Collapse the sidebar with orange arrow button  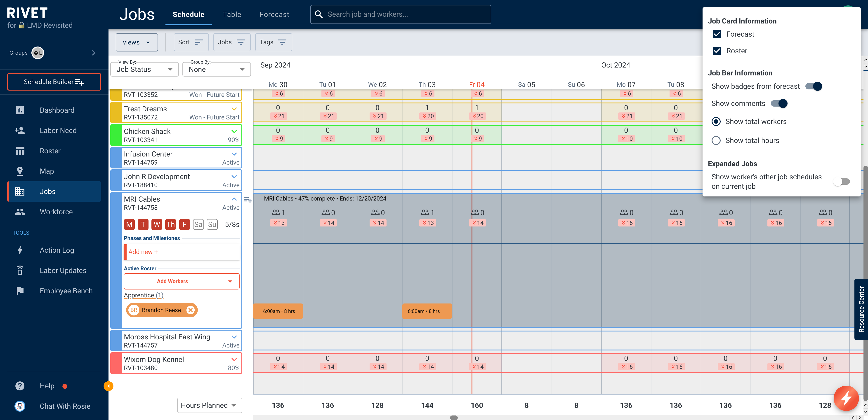(108, 386)
